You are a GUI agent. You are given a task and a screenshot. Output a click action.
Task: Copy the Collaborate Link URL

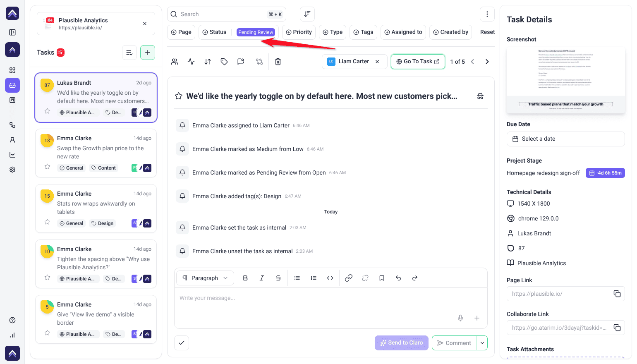(617, 328)
